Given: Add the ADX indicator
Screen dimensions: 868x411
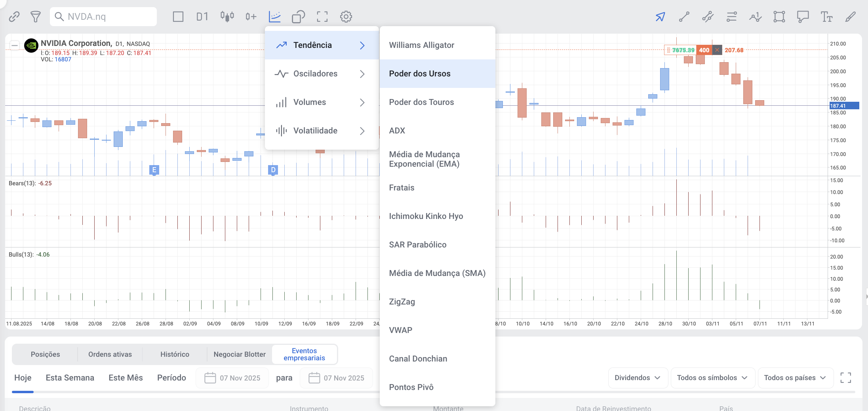Looking at the screenshot, I should point(438,131).
